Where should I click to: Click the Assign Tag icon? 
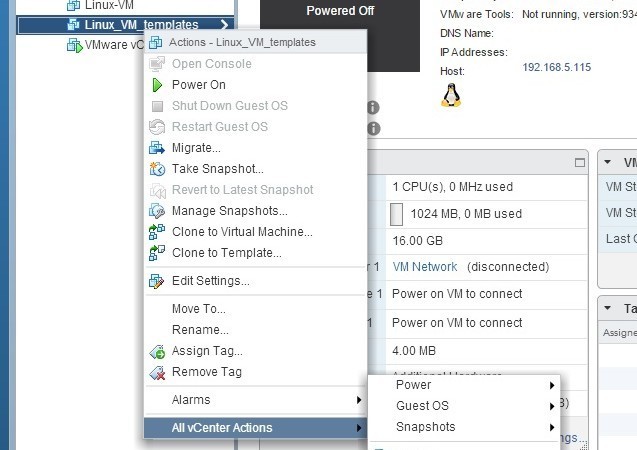157,351
